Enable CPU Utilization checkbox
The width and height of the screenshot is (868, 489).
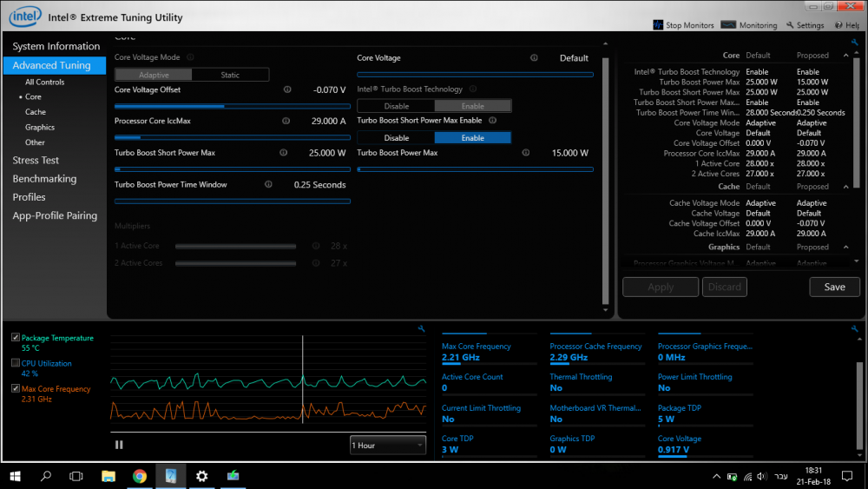click(x=16, y=363)
